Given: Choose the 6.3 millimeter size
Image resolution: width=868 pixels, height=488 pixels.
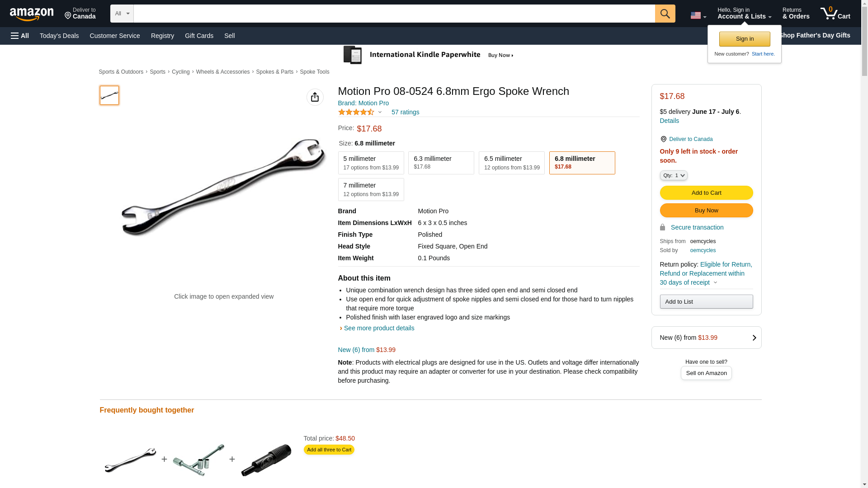Looking at the screenshot, I should pyautogui.click(x=441, y=163).
